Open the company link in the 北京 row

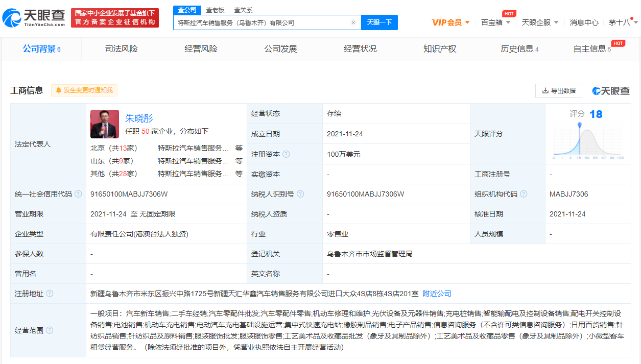tap(193, 148)
